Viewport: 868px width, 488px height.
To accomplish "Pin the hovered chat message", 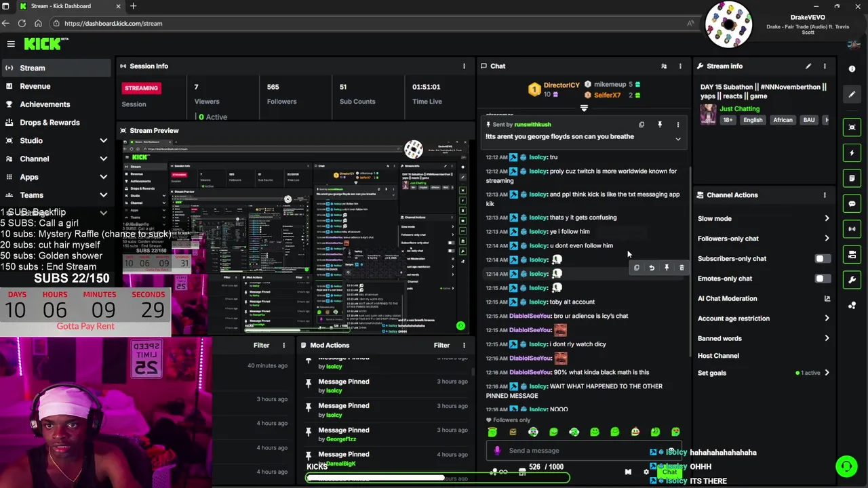I will tap(667, 268).
